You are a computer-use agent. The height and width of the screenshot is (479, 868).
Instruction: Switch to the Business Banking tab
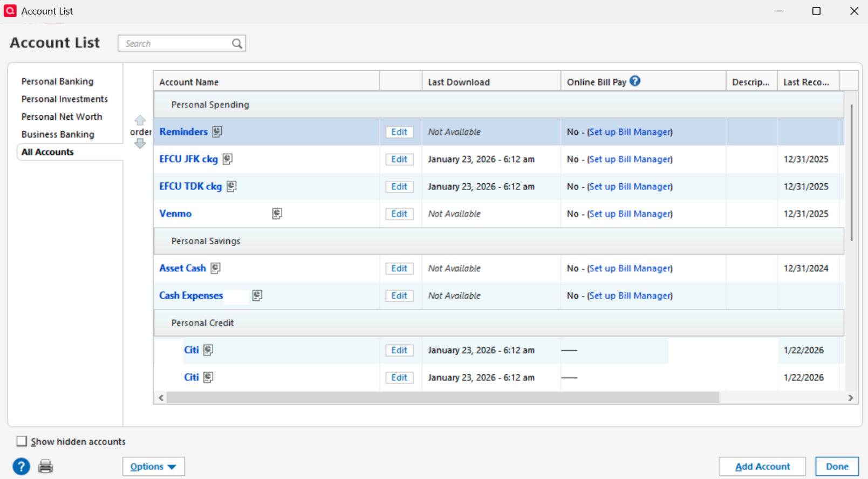click(58, 134)
